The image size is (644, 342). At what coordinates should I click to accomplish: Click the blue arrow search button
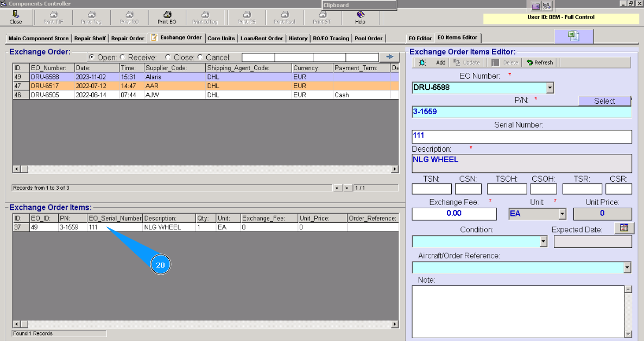tap(389, 57)
